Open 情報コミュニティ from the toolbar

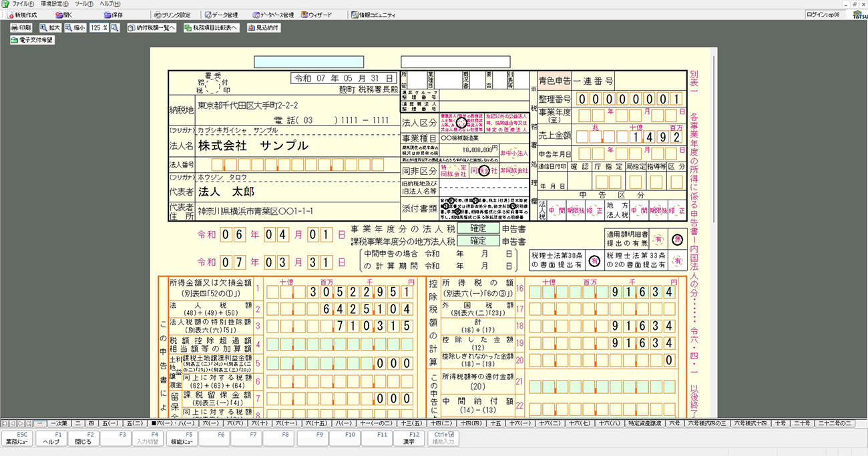373,15
